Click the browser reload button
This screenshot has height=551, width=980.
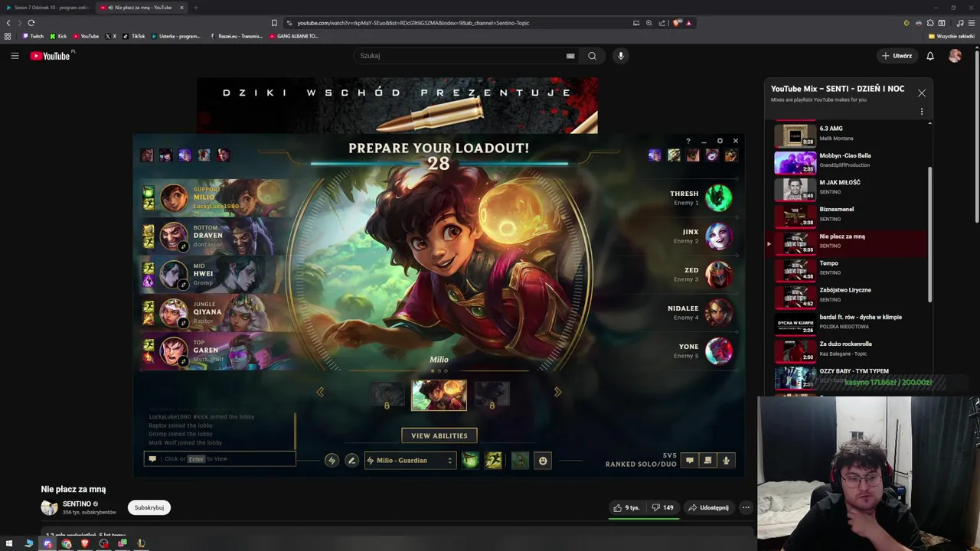click(x=31, y=23)
